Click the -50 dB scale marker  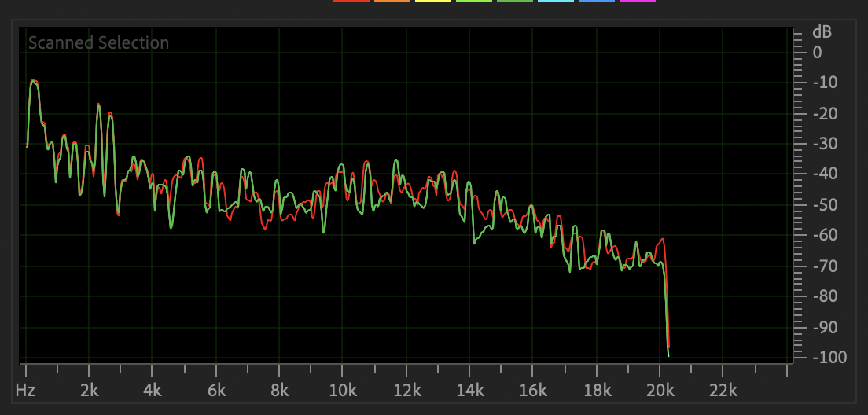pyautogui.click(x=827, y=204)
